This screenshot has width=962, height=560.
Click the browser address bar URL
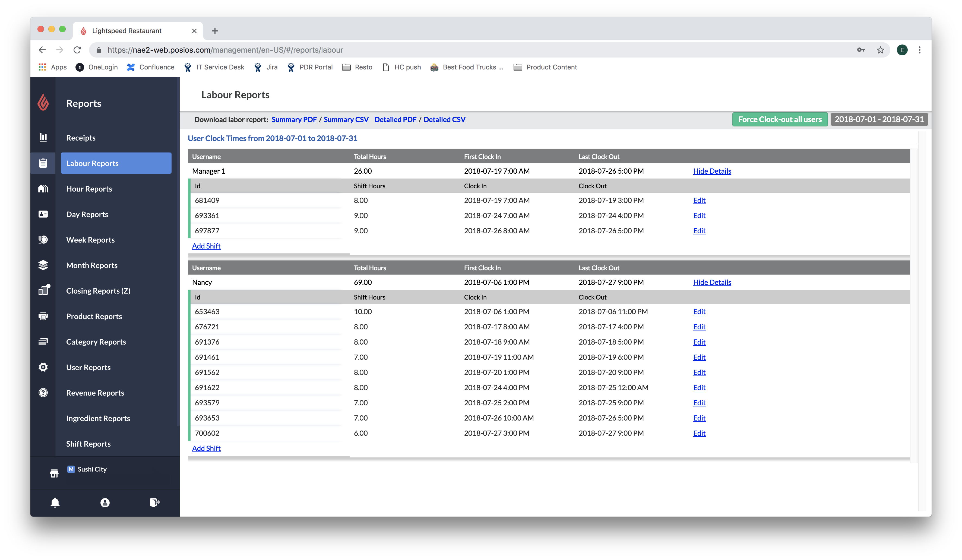(225, 50)
